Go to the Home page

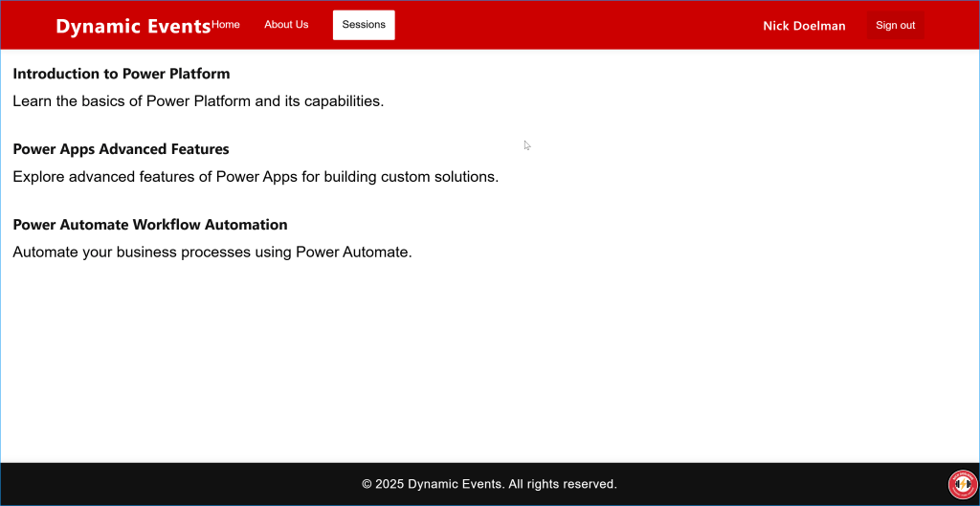point(226,25)
